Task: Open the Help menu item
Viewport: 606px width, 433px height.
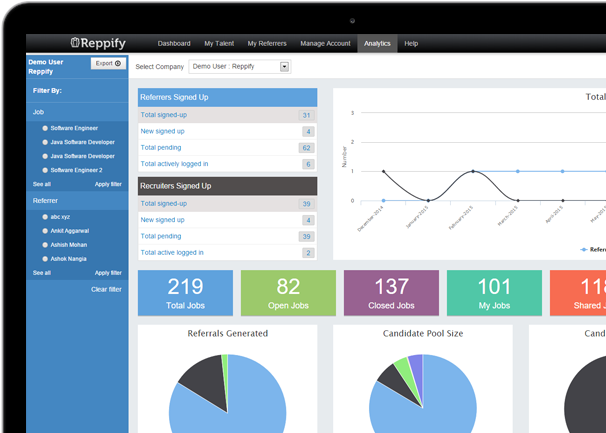Action: [411, 44]
